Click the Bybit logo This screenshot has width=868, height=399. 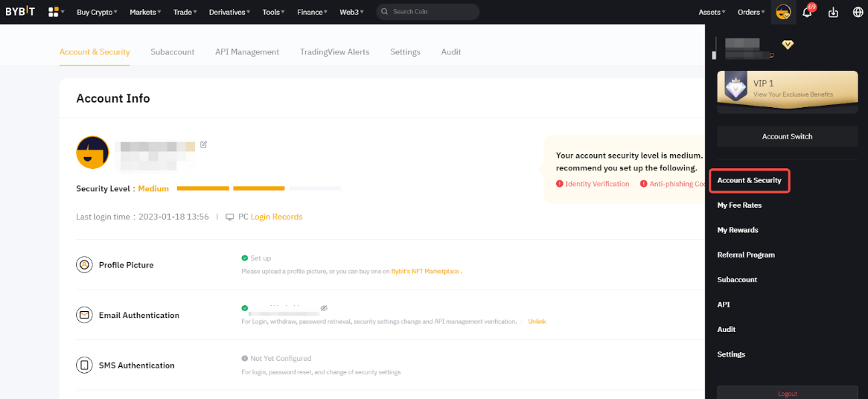(x=20, y=12)
